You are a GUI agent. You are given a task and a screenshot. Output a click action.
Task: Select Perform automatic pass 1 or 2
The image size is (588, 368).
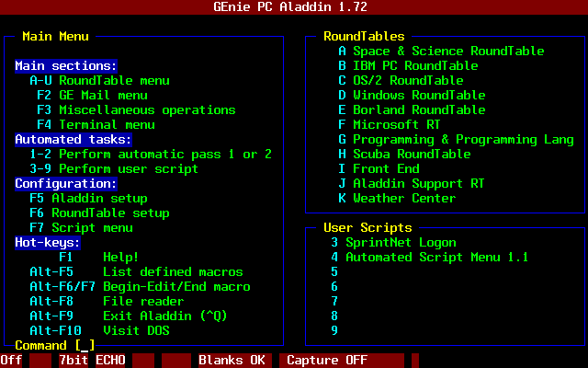click(151, 154)
